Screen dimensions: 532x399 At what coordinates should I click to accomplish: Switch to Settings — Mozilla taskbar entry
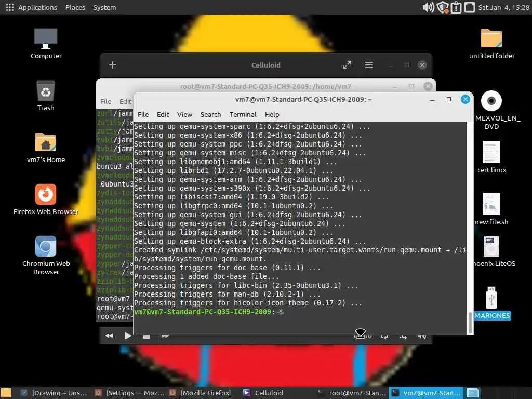coord(129,393)
